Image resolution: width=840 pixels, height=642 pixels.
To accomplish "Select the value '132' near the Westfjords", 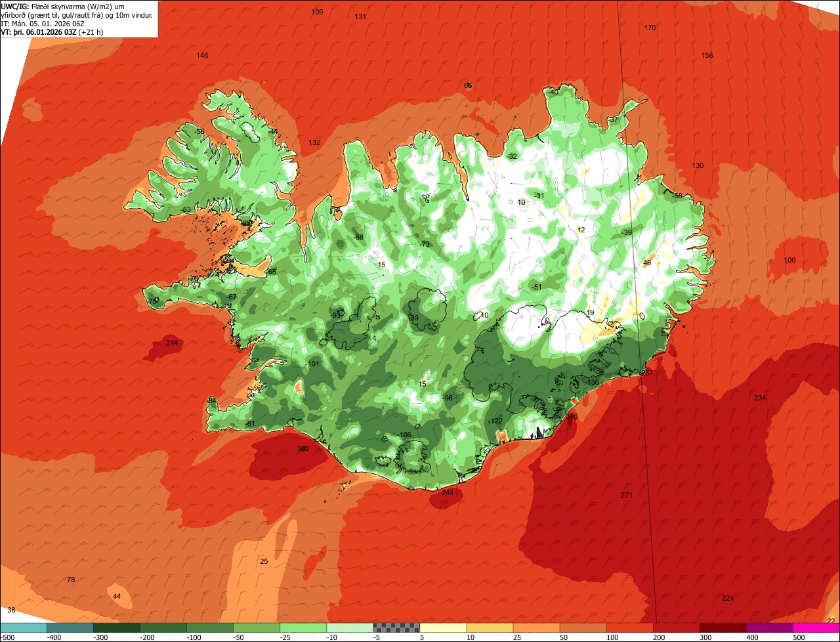I will (315, 142).
